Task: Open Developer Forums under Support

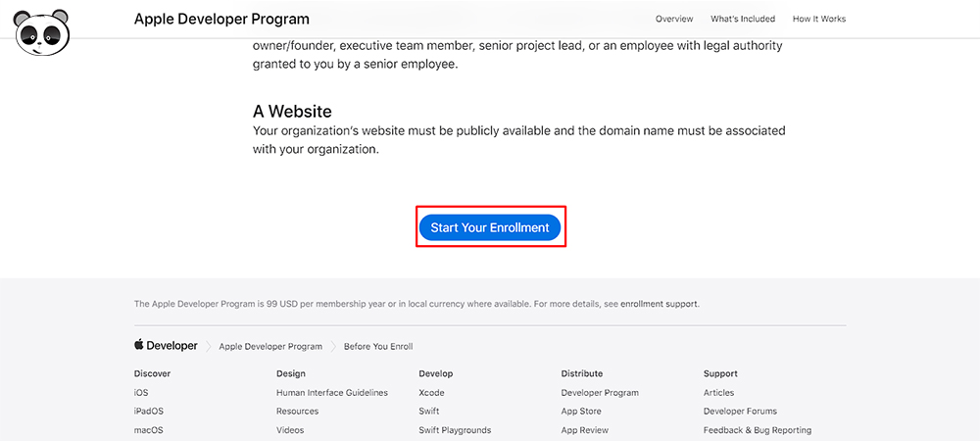Action: (x=740, y=411)
